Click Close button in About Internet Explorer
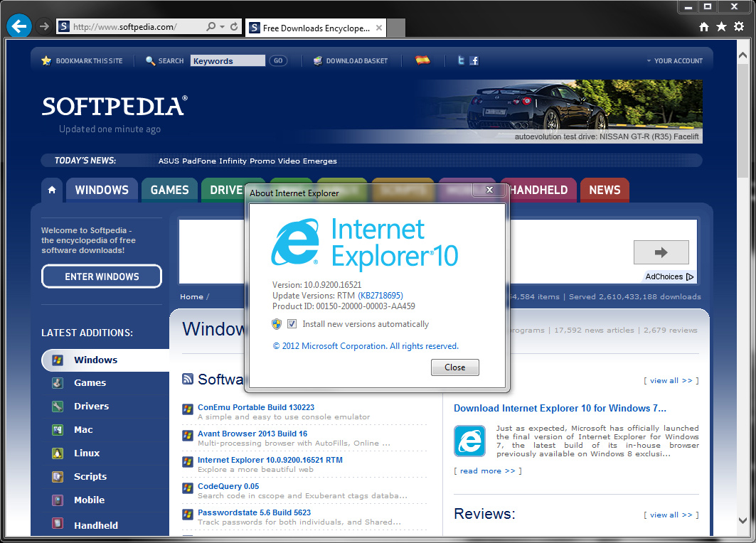The image size is (756, 543). click(x=454, y=367)
